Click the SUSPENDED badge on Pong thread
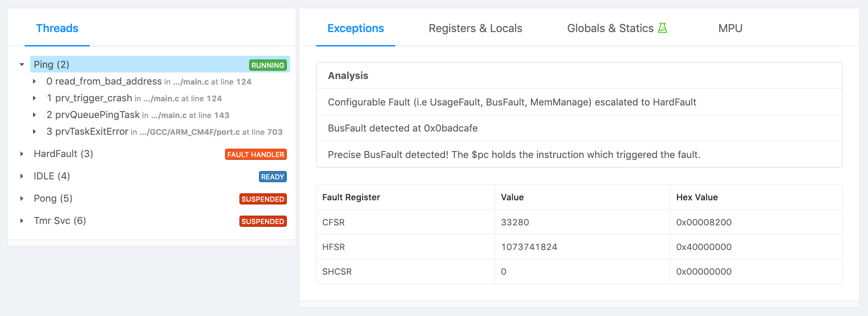 coord(263,199)
